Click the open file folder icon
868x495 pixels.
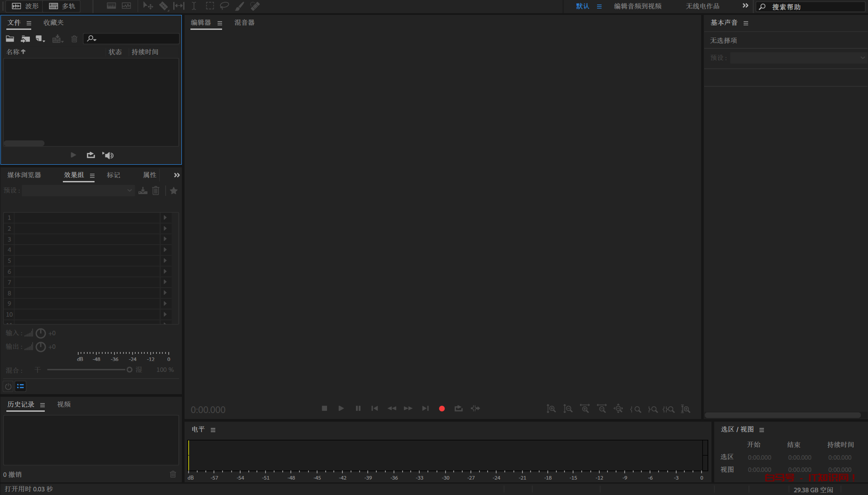pos(10,39)
